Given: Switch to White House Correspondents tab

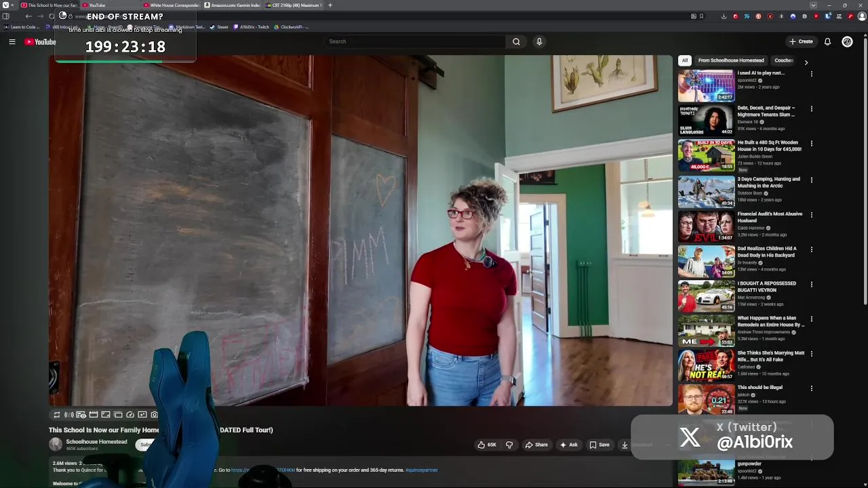Looking at the screenshot, I should 171,5.
